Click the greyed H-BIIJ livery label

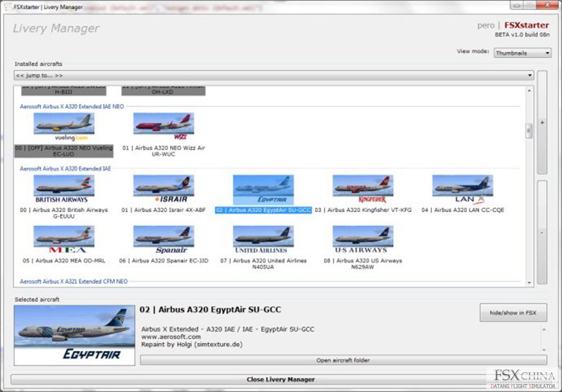pyautogui.click(x=64, y=91)
